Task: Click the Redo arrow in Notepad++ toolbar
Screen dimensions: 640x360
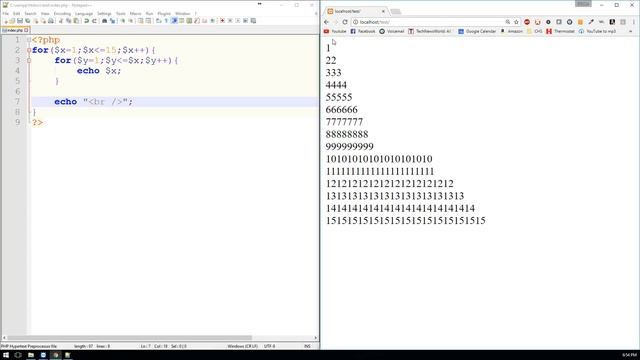Action: pyautogui.click(x=94, y=21)
